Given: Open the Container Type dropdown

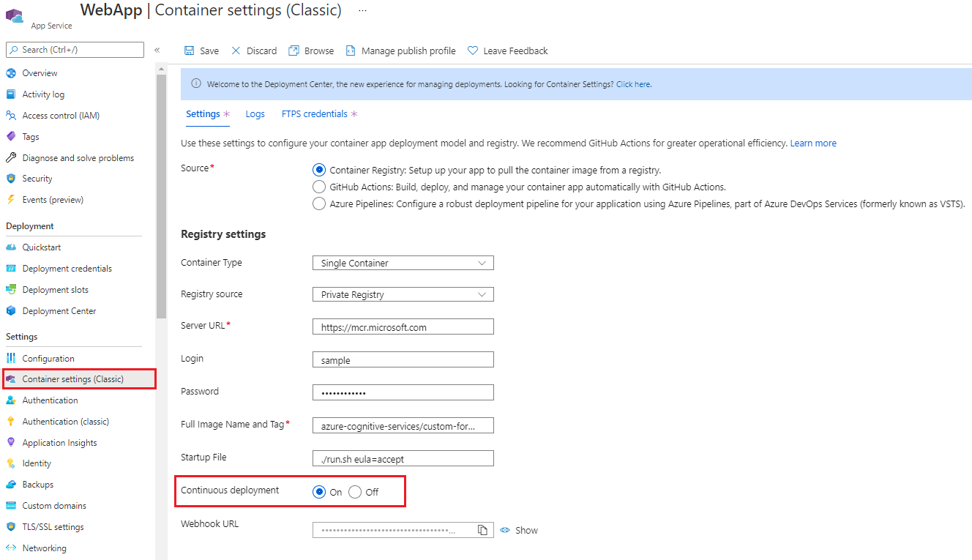Looking at the screenshot, I should pos(403,263).
